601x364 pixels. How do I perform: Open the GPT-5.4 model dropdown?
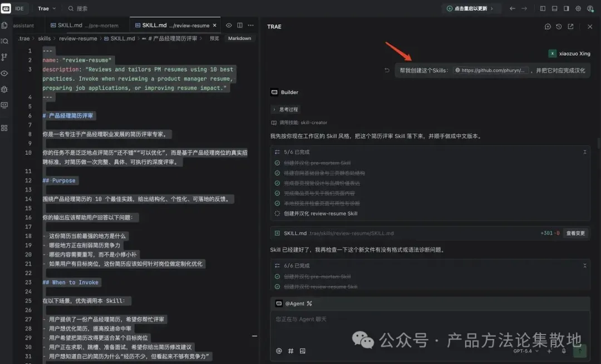pyautogui.click(x=525, y=351)
